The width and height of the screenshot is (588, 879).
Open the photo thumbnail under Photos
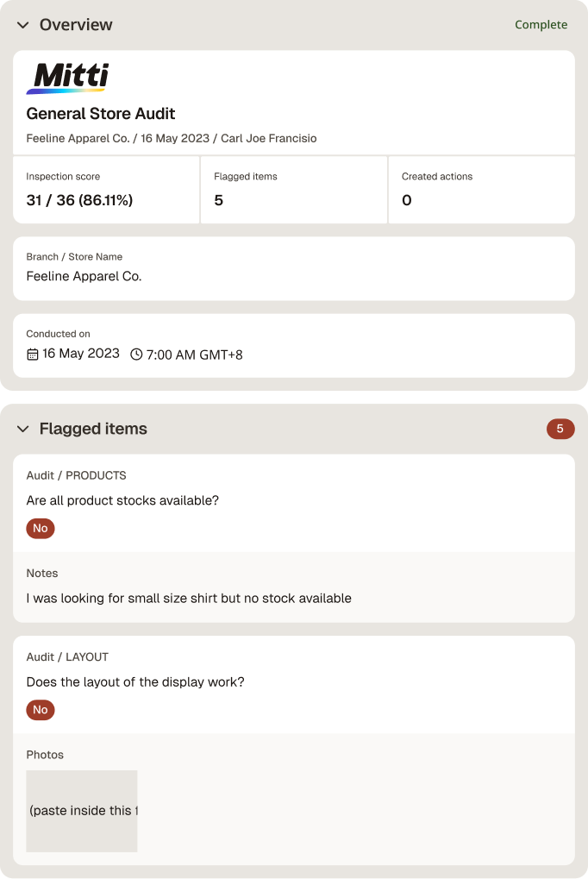[82, 811]
